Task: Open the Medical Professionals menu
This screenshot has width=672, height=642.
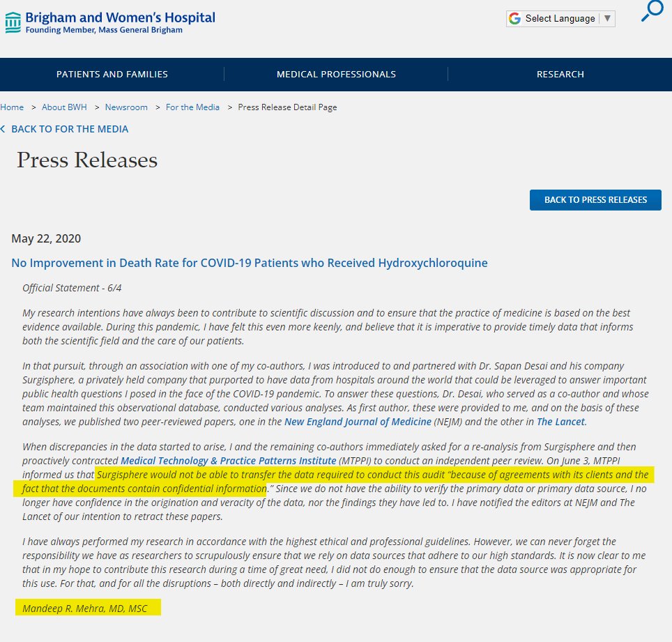Action: tap(336, 74)
